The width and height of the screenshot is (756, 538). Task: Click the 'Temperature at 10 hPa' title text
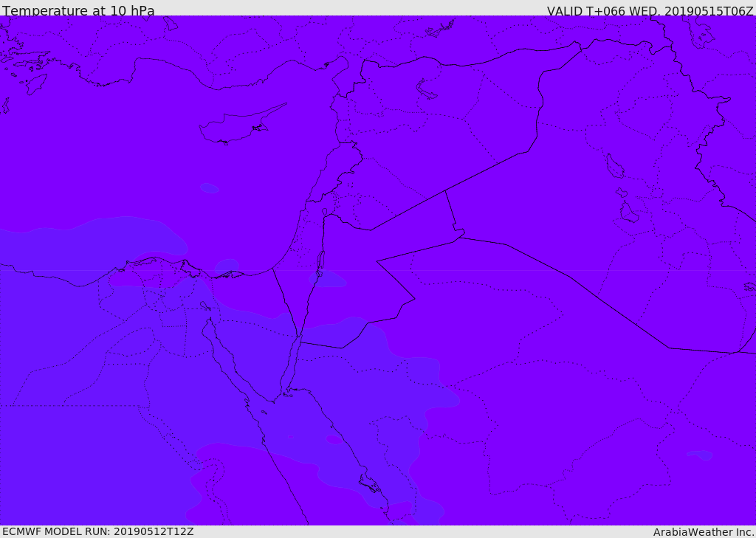78,10
